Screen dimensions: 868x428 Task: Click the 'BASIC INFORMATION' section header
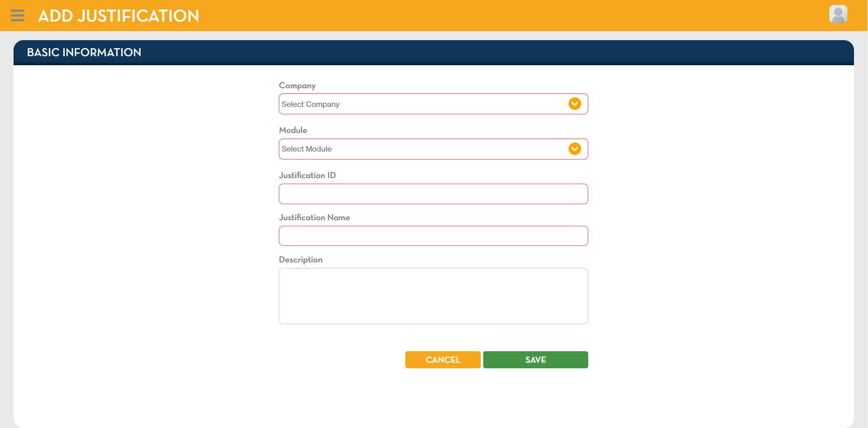click(x=84, y=52)
